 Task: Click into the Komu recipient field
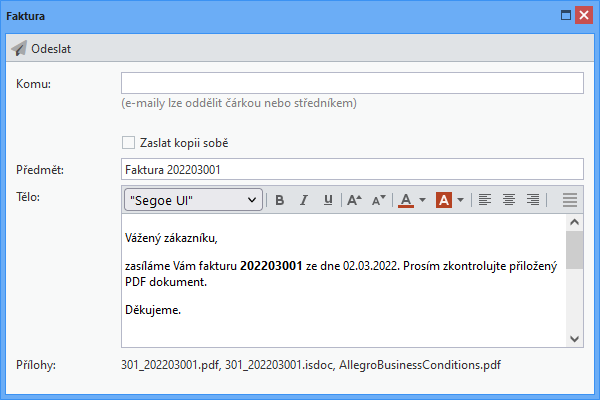[x=352, y=83]
